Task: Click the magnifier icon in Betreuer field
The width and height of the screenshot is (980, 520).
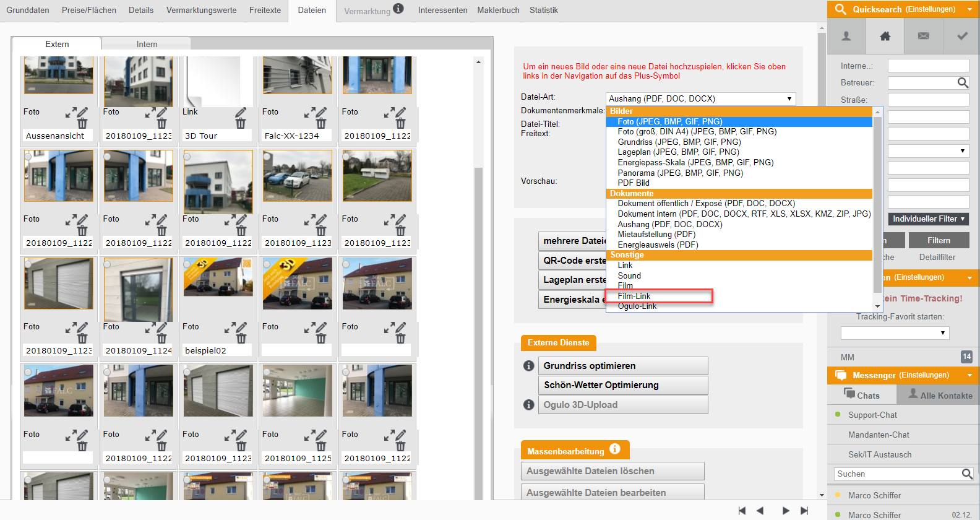Action: [x=963, y=82]
